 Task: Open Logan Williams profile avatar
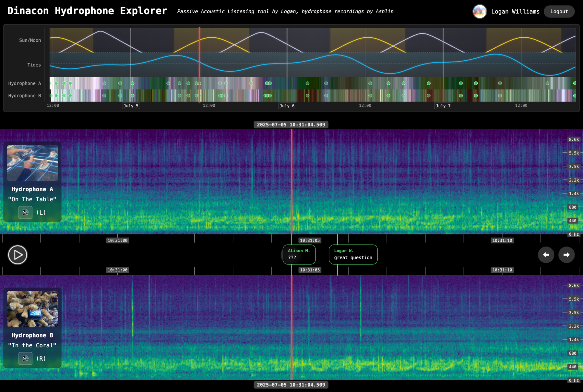479,12
